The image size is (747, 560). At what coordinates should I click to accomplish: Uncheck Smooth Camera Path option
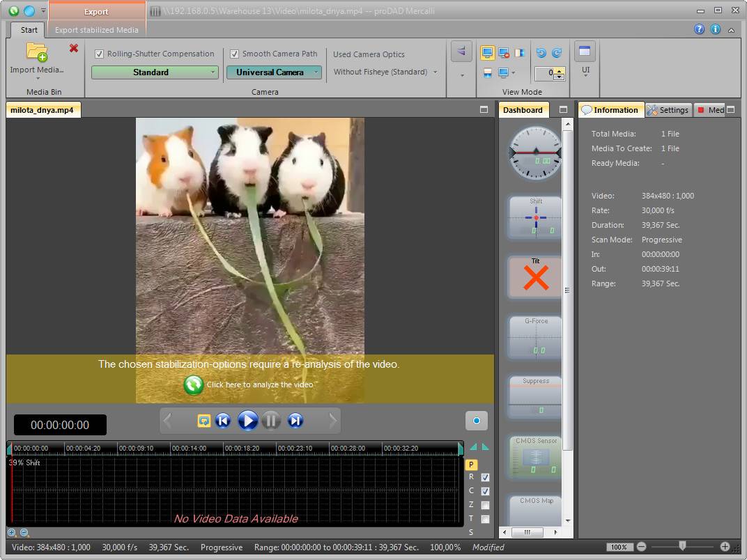pyautogui.click(x=235, y=54)
